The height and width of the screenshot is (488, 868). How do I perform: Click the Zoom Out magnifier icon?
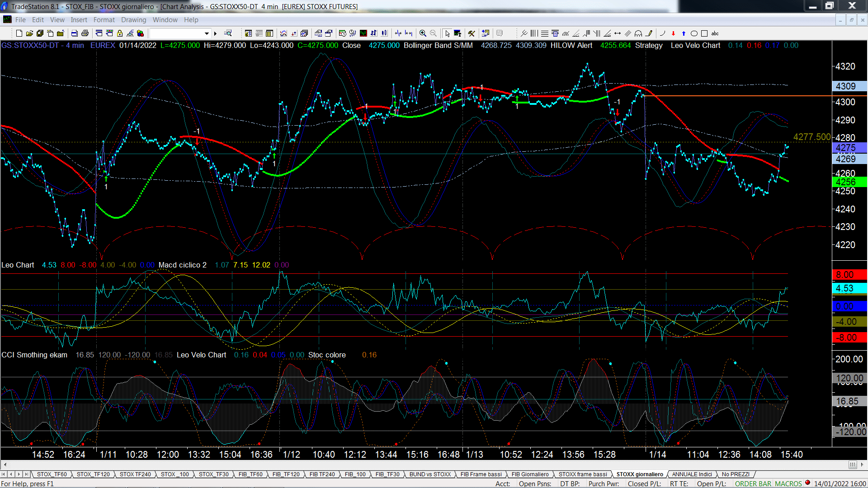tap(433, 33)
